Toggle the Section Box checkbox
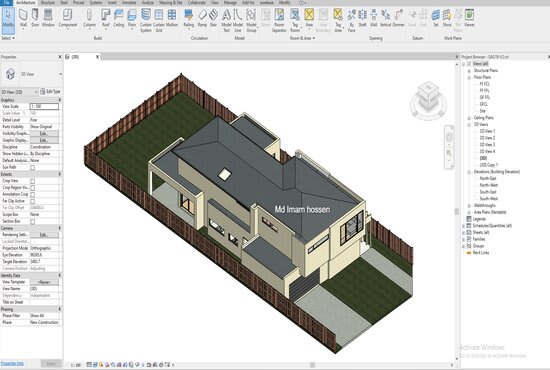The image size is (550, 370). [33, 222]
